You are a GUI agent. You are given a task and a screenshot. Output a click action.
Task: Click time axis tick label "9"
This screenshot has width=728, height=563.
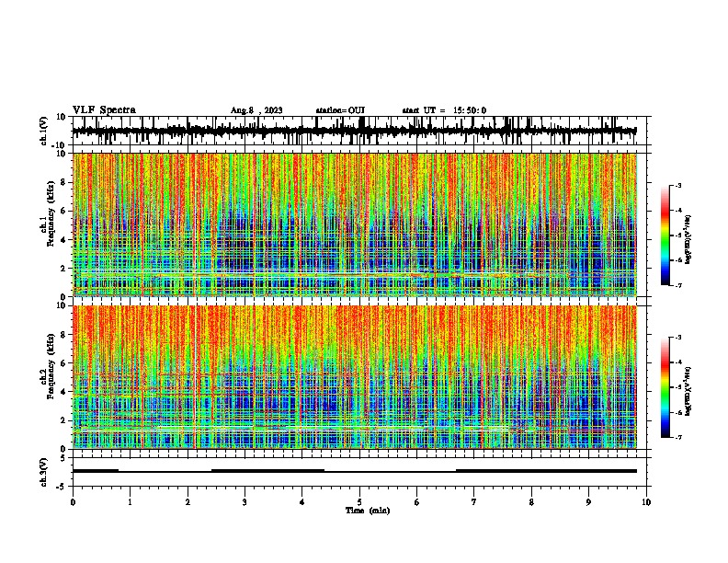point(588,502)
